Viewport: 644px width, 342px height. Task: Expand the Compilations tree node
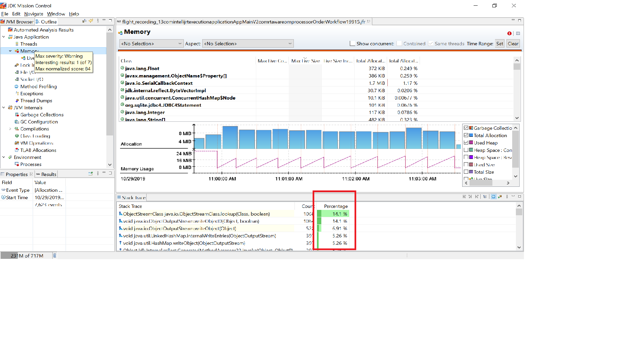point(10,129)
